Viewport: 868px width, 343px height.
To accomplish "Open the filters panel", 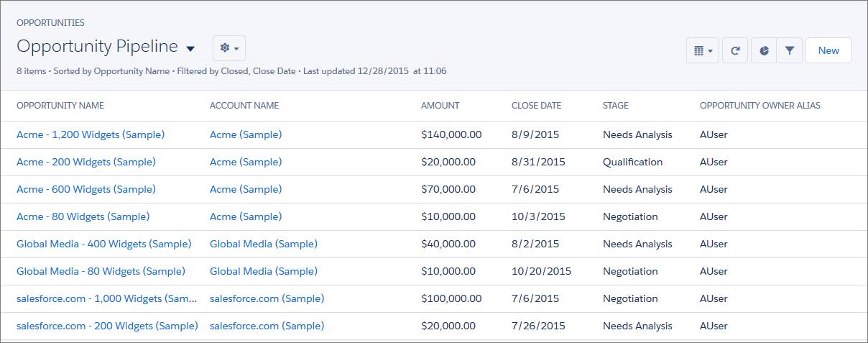I will [790, 50].
